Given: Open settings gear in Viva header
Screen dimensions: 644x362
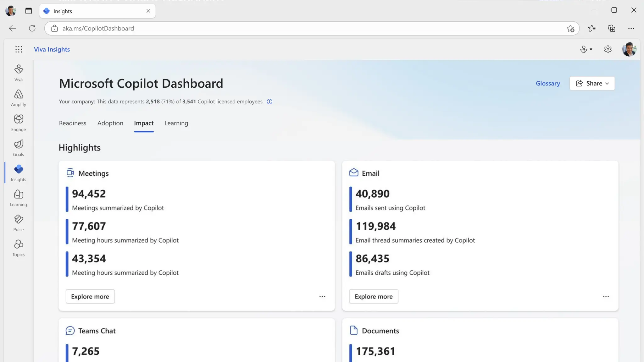Looking at the screenshot, I should pyautogui.click(x=608, y=49).
